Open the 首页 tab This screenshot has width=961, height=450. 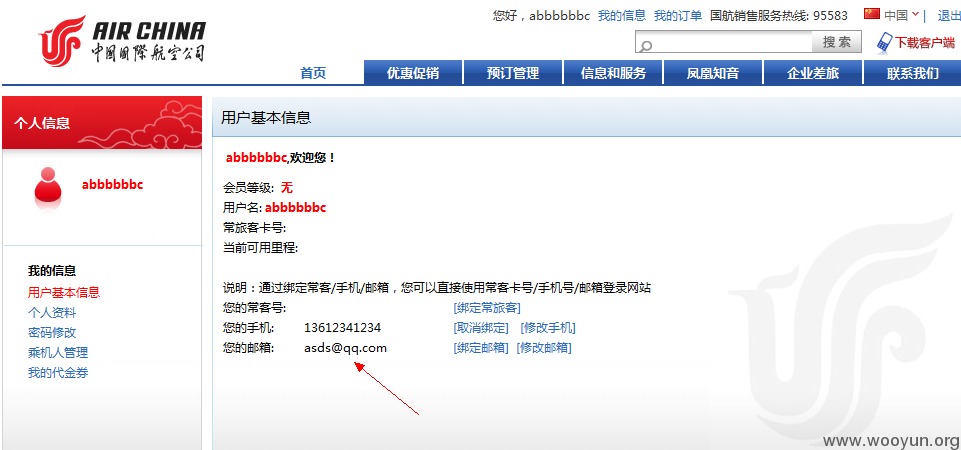(x=313, y=73)
